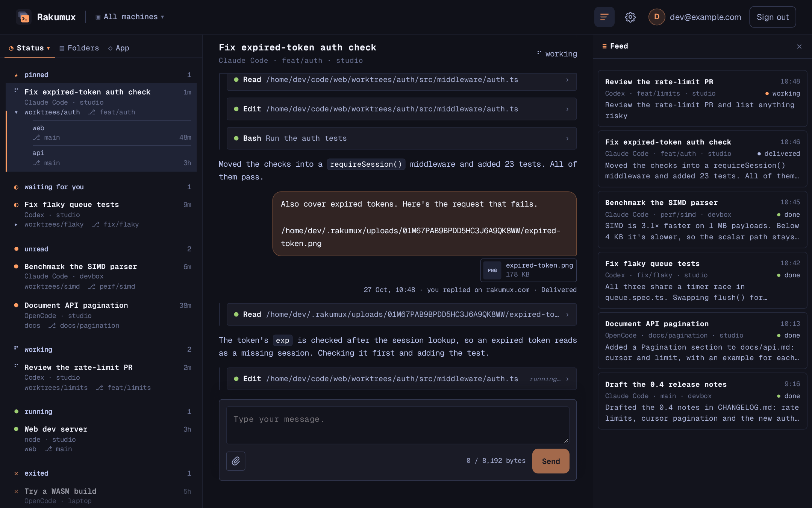Click the user avatar D

(656, 17)
